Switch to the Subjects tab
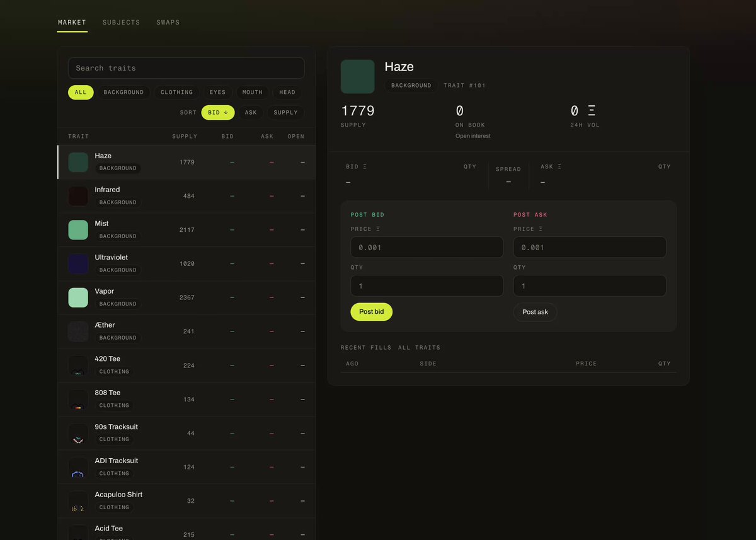This screenshot has width=756, height=540. tap(122, 23)
